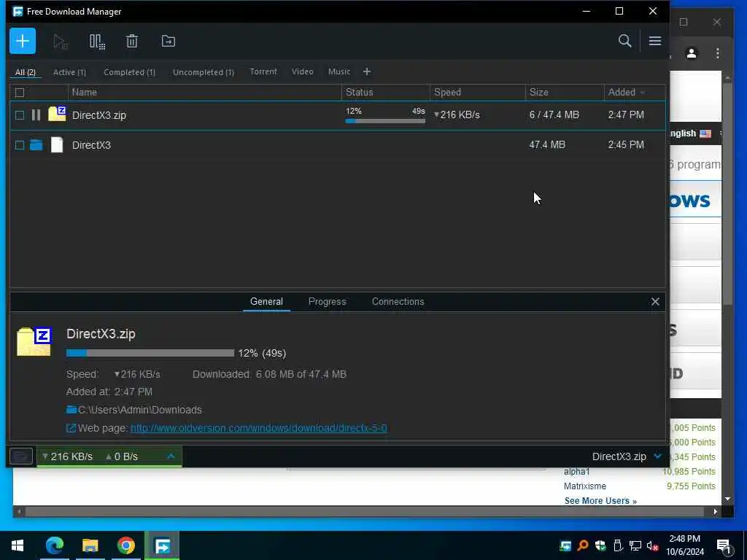Click the 0 B/s upload speed in the status bar
Screen dimensions: 747x560
(x=122, y=456)
